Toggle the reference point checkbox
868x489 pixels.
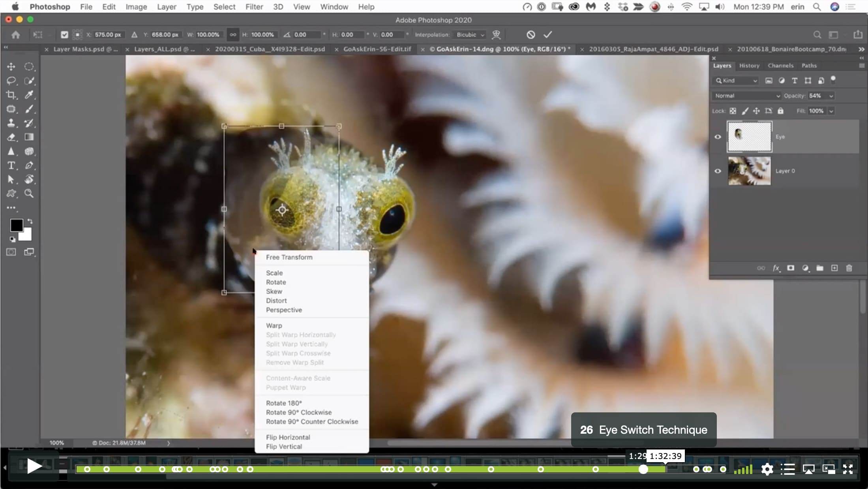pyautogui.click(x=64, y=35)
